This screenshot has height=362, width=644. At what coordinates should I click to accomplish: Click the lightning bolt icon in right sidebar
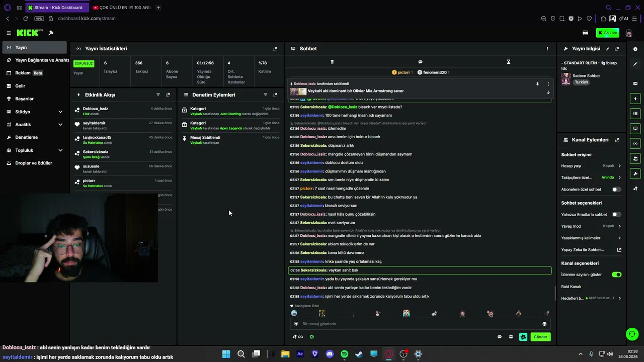tap(635, 99)
